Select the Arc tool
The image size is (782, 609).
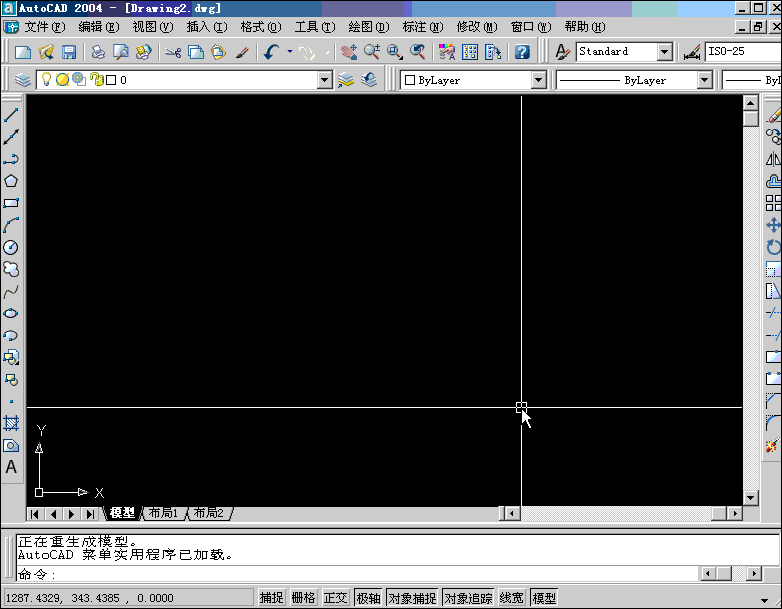11,225
